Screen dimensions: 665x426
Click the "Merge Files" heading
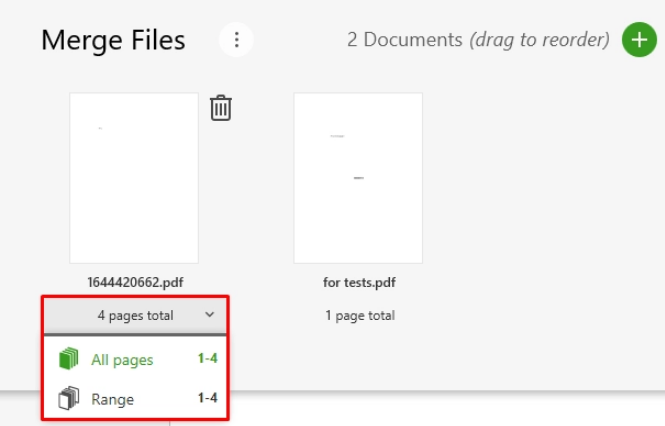[x=113, y=40]
